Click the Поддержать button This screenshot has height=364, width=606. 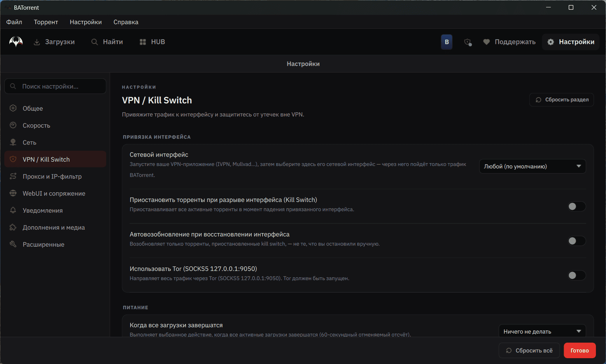[509, 42]
